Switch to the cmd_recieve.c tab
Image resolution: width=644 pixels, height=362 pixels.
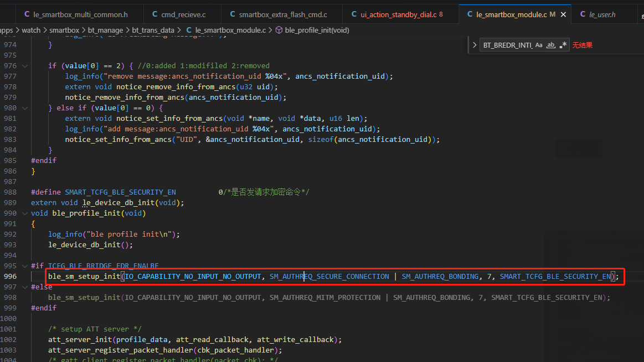click(x=179, y=14)
